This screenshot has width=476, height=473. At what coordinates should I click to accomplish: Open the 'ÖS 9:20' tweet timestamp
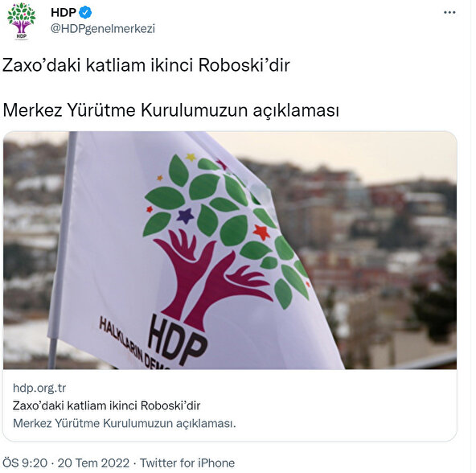pyautogui.click(x=25, y=463)
